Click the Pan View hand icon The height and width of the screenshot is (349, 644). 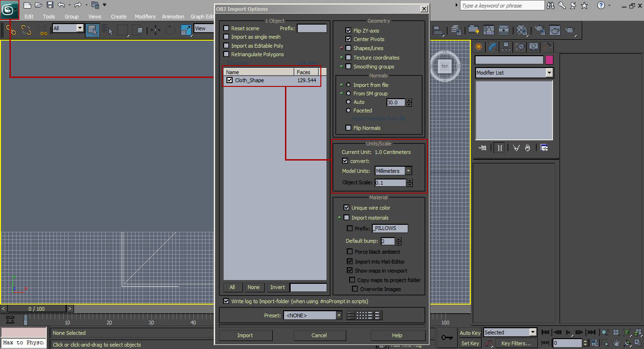tap(616, 343)
